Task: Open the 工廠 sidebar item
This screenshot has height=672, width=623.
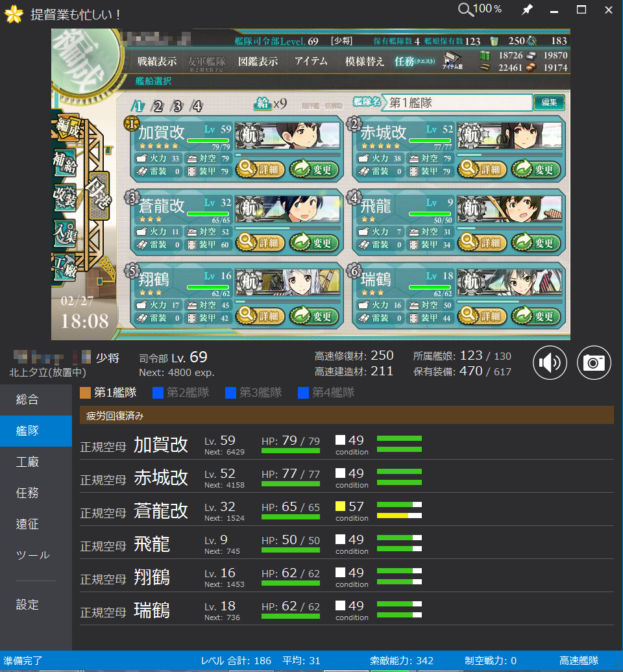Action: pos(36,462)
